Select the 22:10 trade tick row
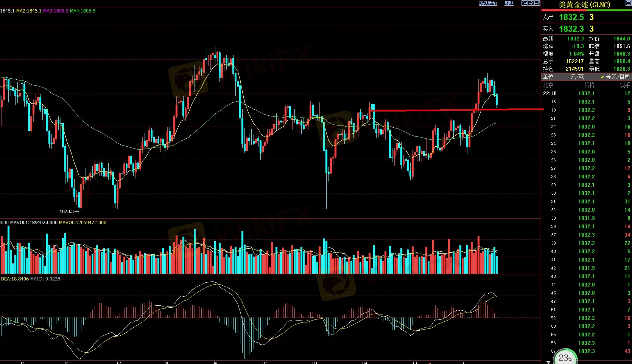 pyautogui.click(x=586, y=93)
